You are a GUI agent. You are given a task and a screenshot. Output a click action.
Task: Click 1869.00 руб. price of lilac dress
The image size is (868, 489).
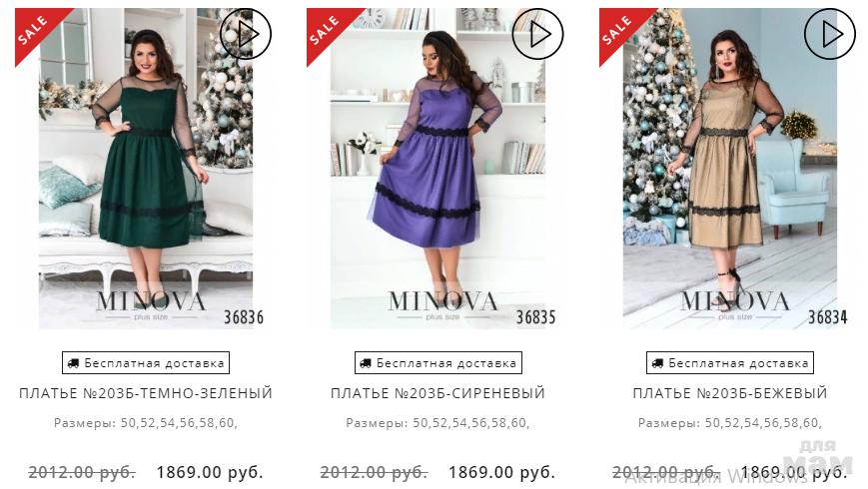[x=501, y=472]
